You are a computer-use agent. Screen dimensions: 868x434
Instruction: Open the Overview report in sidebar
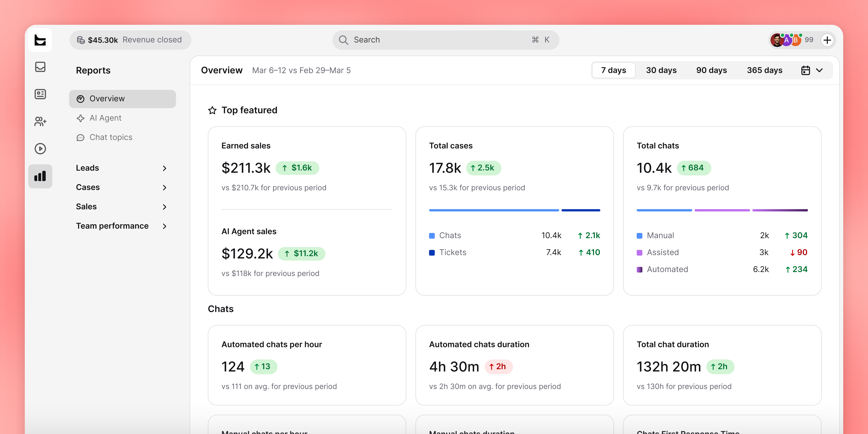pyautogui.click(x=122, y=99)
